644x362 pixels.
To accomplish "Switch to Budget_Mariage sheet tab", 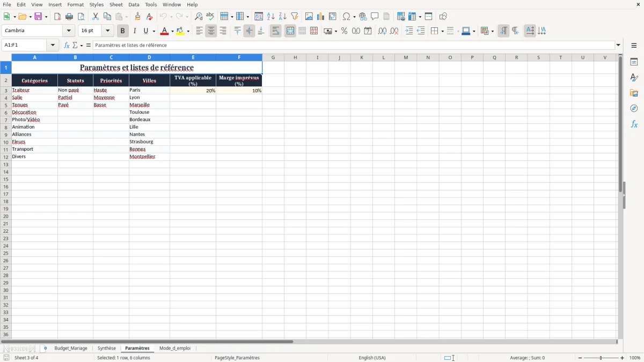I will pyautogui.click(x=71, y=348).
